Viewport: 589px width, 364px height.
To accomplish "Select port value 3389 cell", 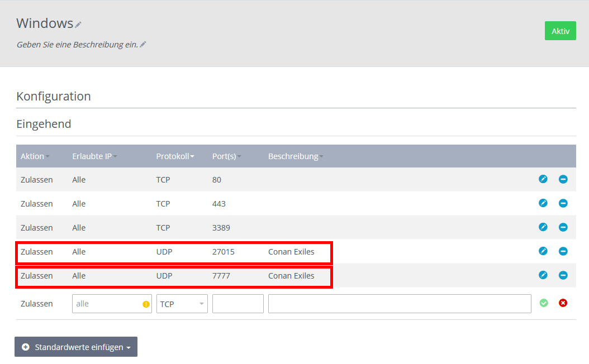I will point(221,228).
